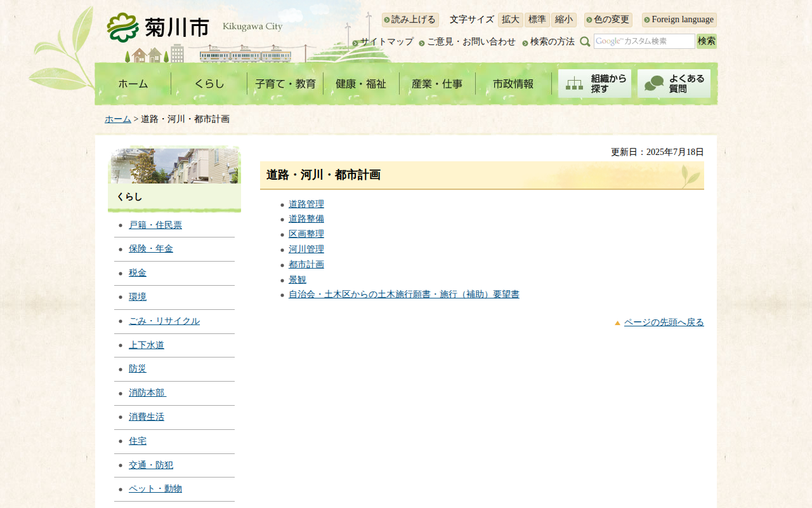Open the サイトマップ link

pyautogui.click(x=387, y=42)
